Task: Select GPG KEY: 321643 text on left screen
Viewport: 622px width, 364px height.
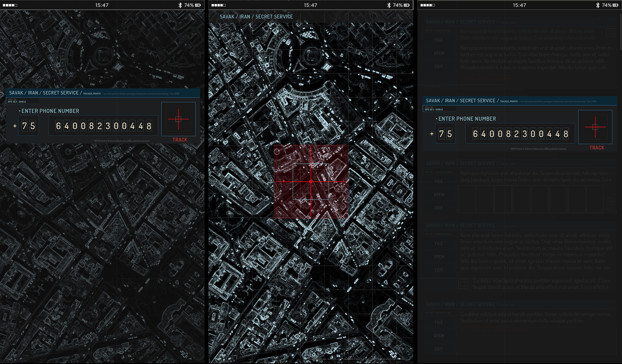Action: tap(17, 102)
